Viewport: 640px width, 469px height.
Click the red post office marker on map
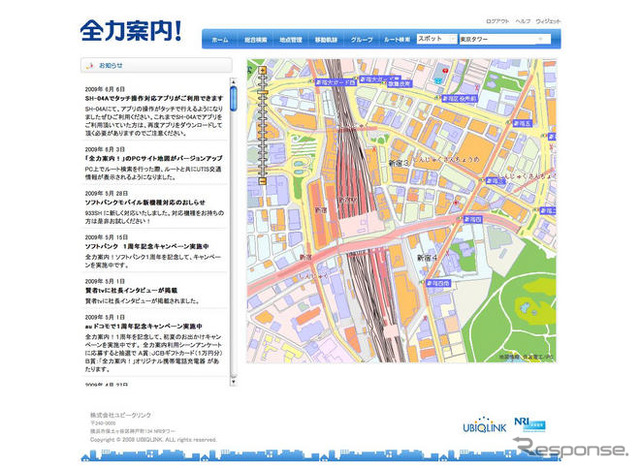point(445,71)
